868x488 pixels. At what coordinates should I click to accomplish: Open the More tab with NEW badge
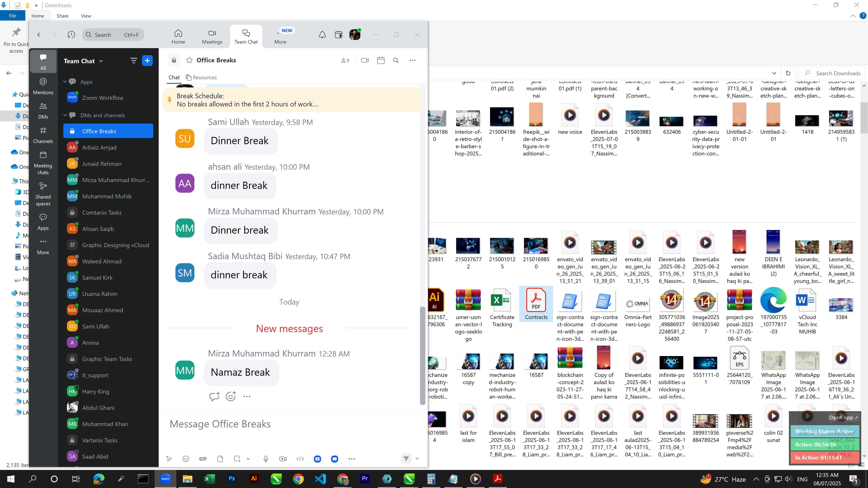pyautogui.click(x=280, y=37)
